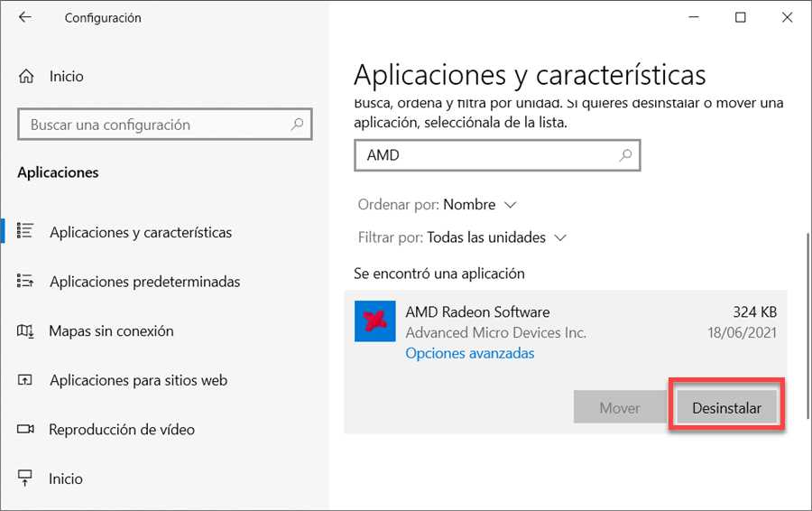Click the Desinstalar button
812x511 pixels.
point(726,408)
